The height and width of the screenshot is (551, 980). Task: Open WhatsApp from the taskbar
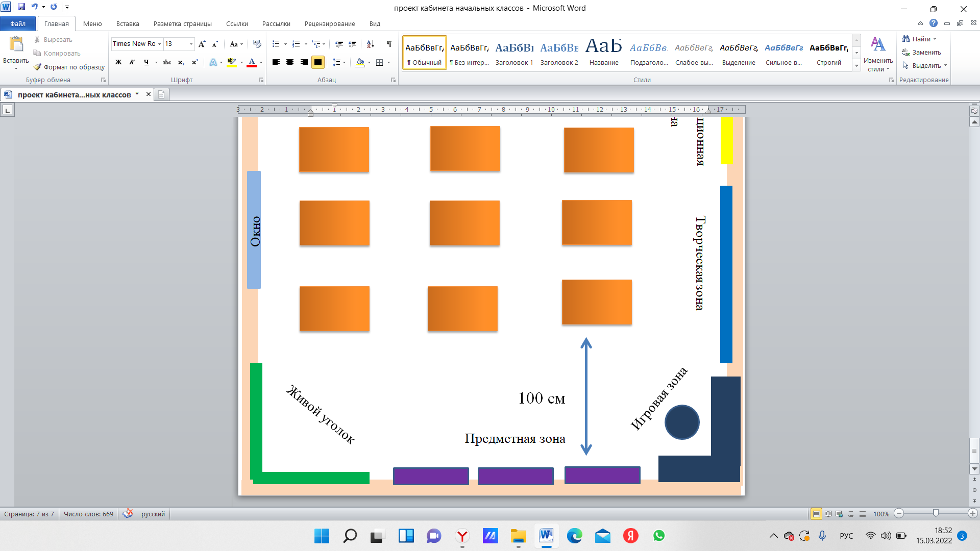click(x=659, y=536)
